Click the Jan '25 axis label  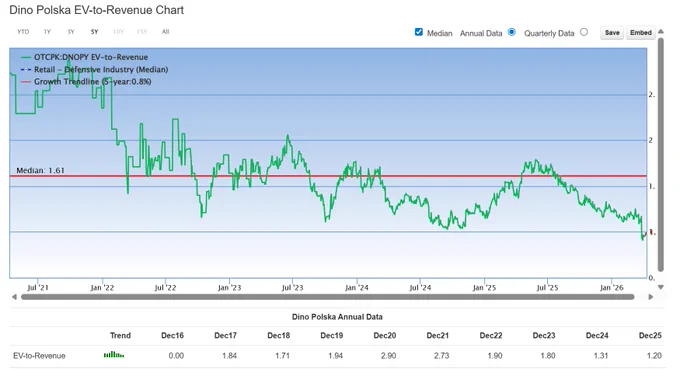(x=484, y=287)
